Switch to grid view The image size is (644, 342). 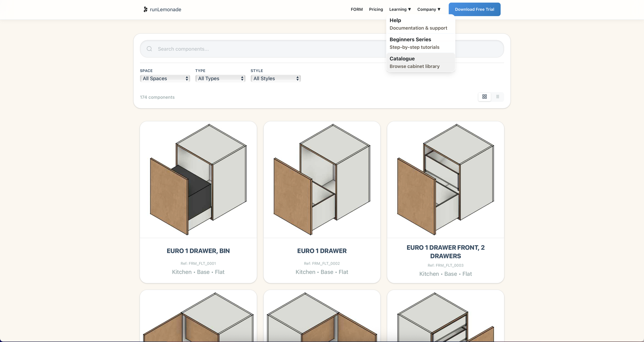tap(484, 97)
